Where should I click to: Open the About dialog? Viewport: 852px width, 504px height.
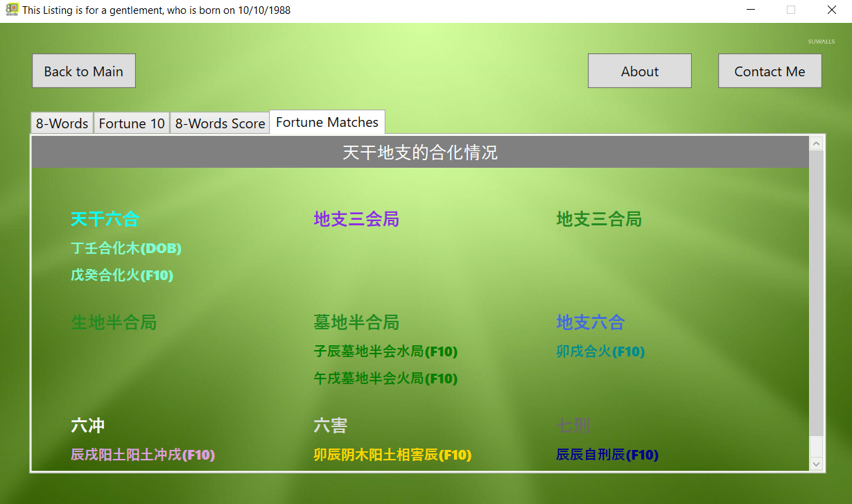(639, 71)
